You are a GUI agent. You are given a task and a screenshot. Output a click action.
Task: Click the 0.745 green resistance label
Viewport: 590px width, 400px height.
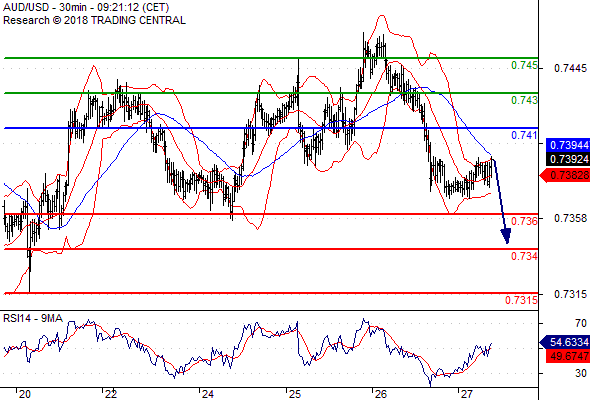click(525, 65)
